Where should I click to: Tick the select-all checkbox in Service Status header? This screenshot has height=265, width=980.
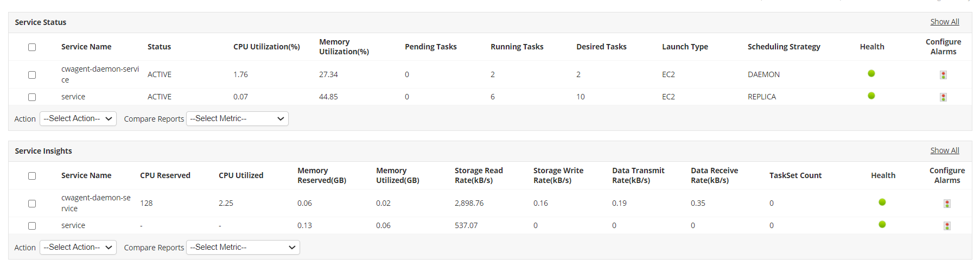tap(32, 47)
